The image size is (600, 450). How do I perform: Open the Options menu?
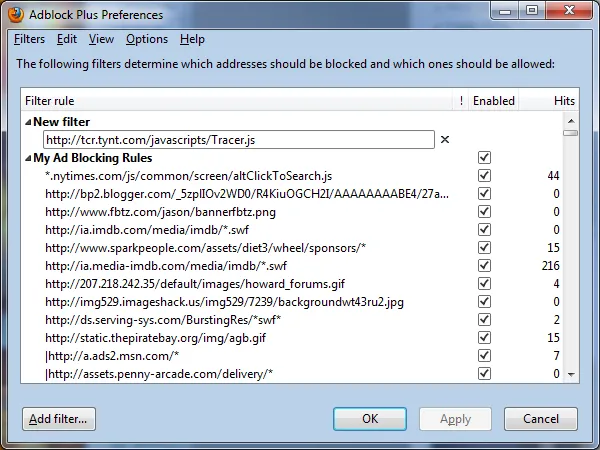(147, 39)
